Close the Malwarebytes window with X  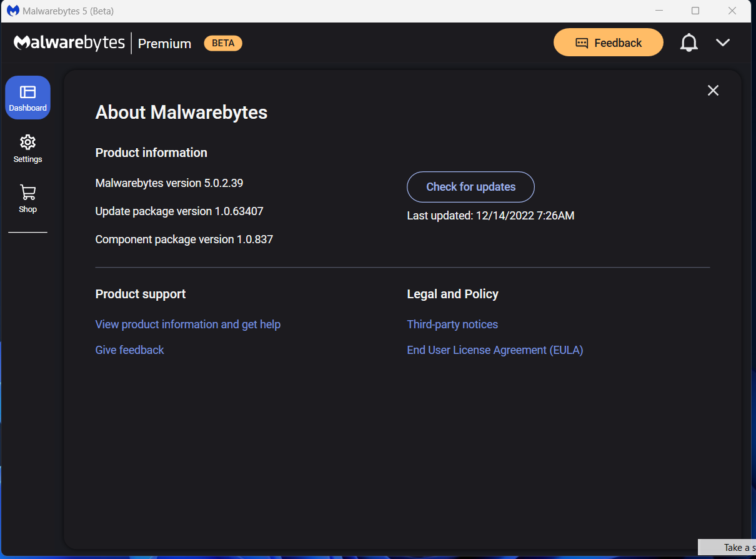pyautogui.click(x=732, y=11)
